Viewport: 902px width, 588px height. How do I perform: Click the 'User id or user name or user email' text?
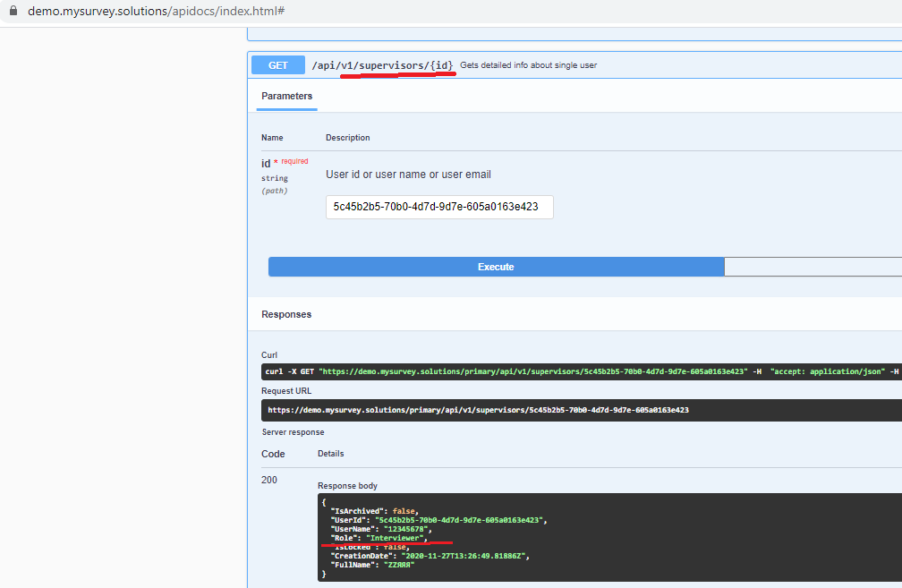408,175
